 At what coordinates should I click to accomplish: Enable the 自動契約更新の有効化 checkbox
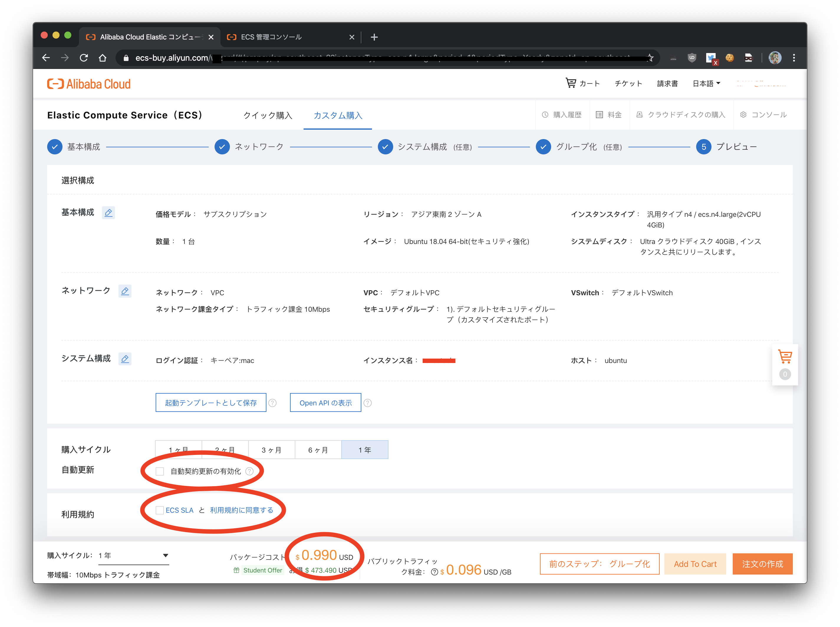point(160,471)
